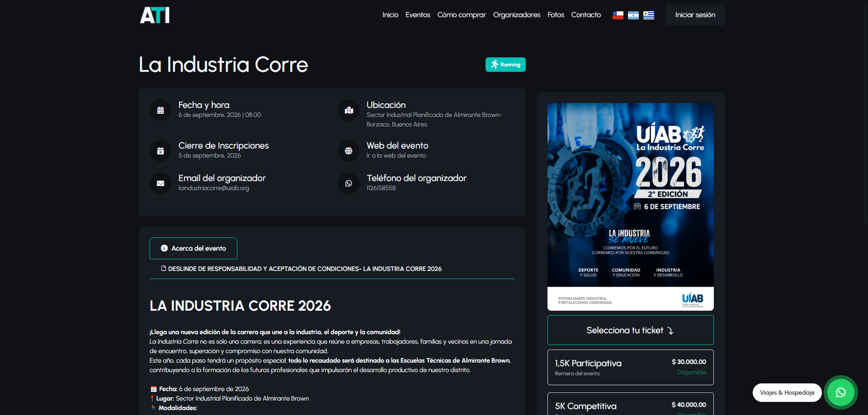Image resolution: width=868 pixels, height=415 pixels.
Task: Click the Lugar: Sector Industrial Planificado line
Action: [x=230, y=398]
